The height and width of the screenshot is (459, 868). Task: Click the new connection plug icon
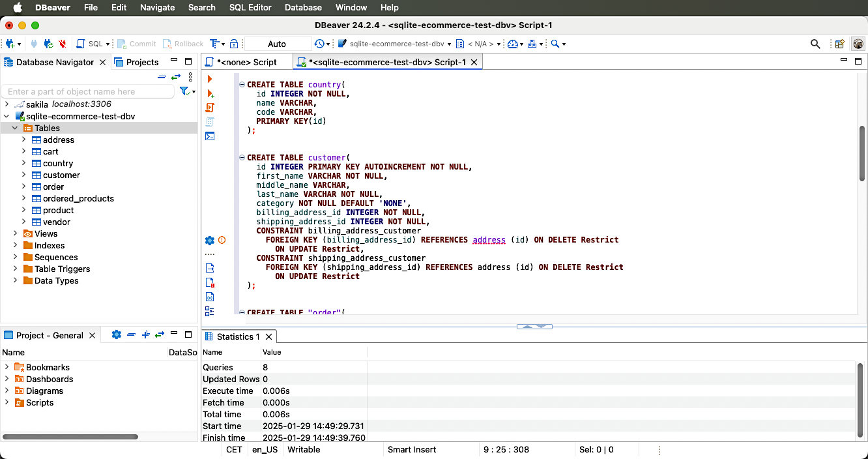[11, 44]
